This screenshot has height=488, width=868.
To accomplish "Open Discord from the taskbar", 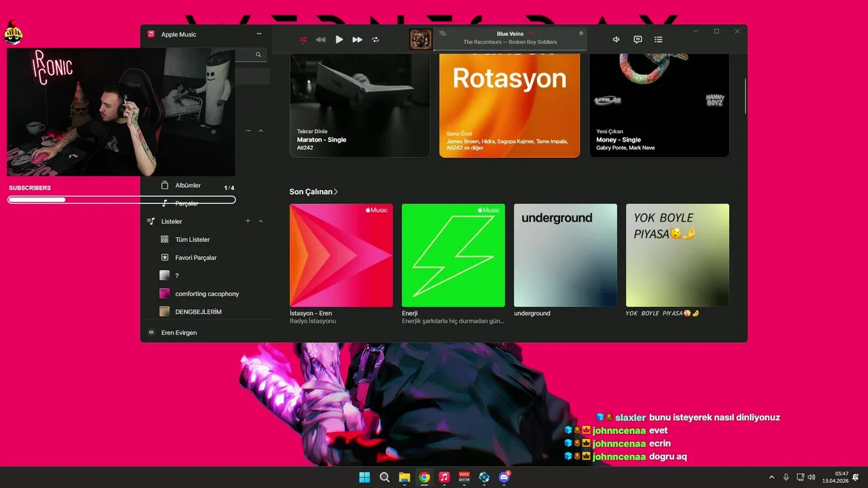I will 504,477.
